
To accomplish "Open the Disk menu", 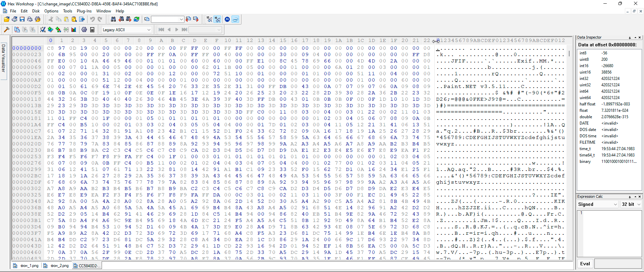I will click(x=36, y=11).
